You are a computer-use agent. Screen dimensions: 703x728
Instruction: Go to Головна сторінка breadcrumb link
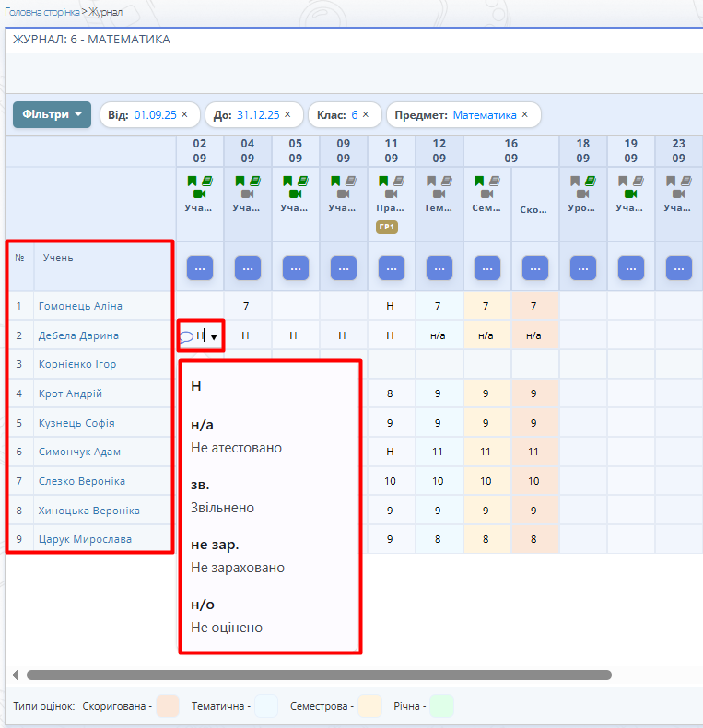[x=41, y=12]
